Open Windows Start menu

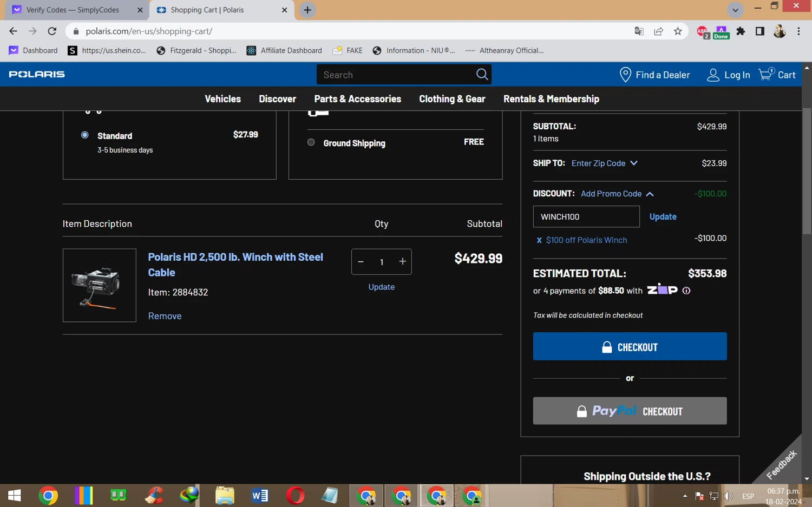pos(15,496)
